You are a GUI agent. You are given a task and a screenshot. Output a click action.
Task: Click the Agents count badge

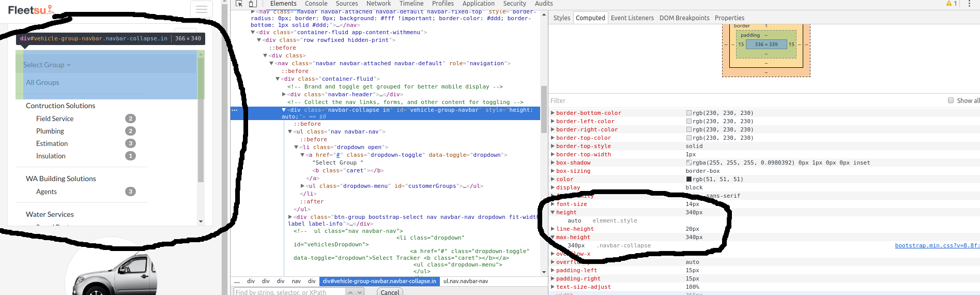(130, 191)
